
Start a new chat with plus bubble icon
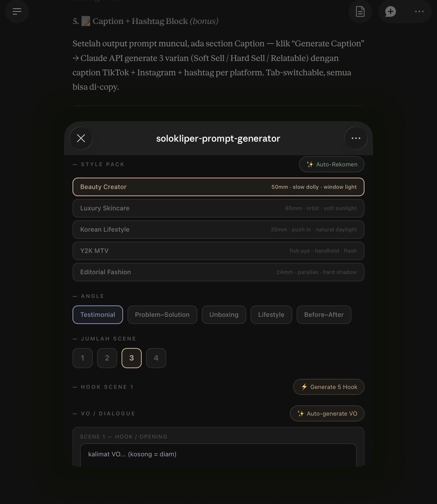[x=390, y=11]
